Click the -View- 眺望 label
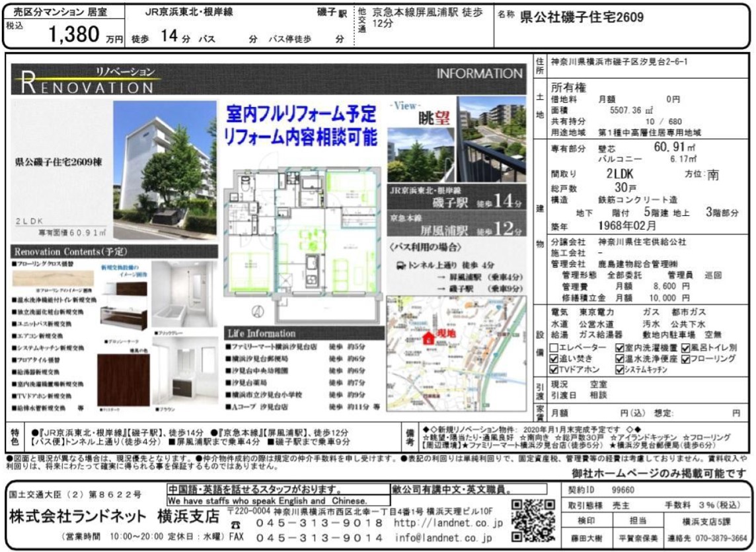The image size is (756, 552). click(419, 114)
